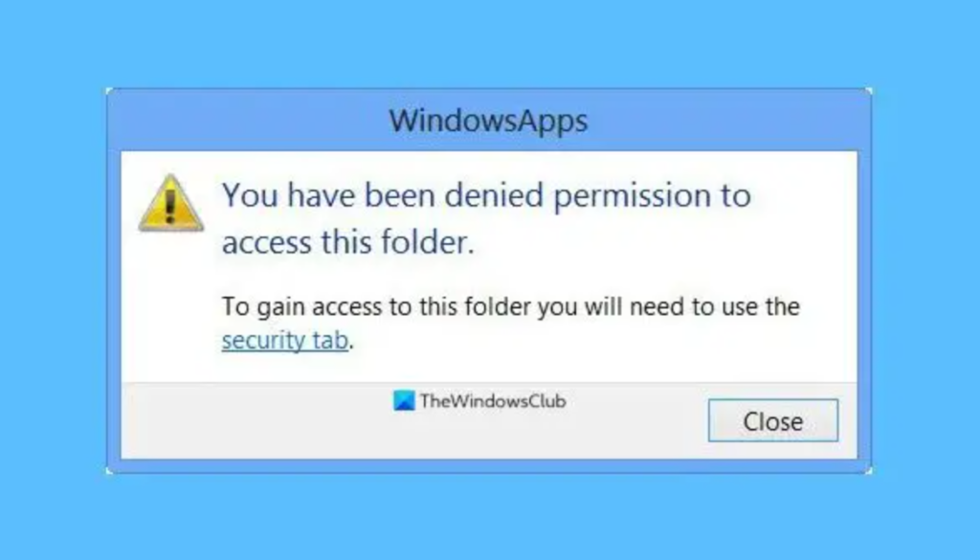Screen dimensions: 980x560
Task: Click TheWindowsClub watermark text
Action: [492, 402]
